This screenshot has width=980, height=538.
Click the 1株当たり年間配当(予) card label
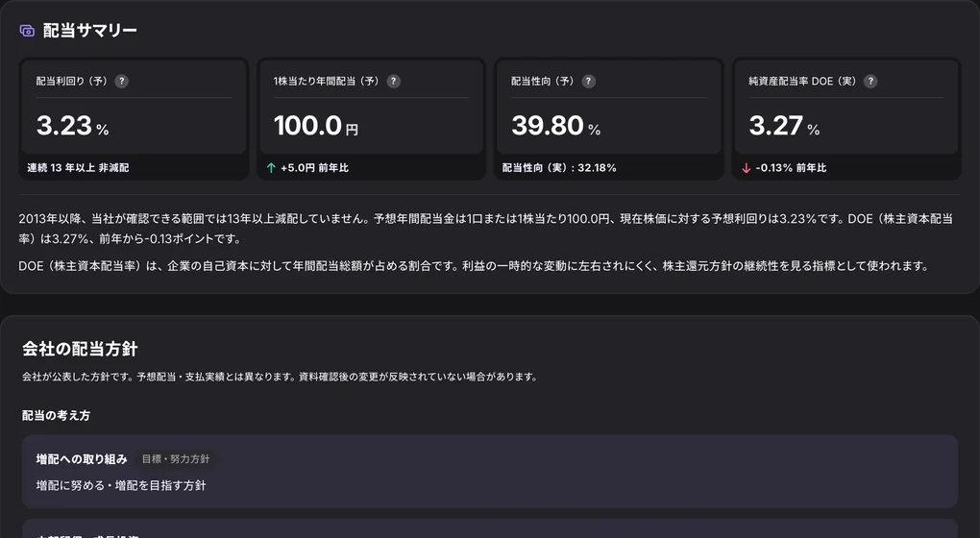327,82
